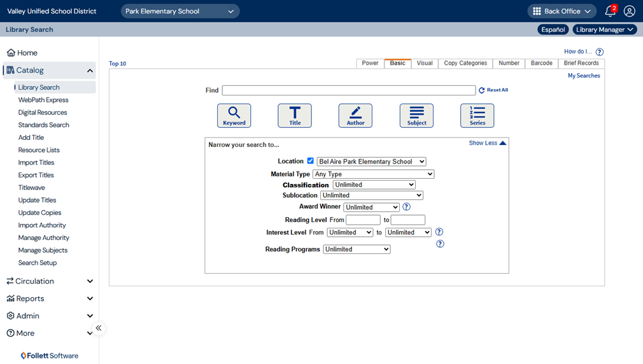Open Digital Resources in sidebar
This screenshot has width=643, height=364.
point(42,112)
